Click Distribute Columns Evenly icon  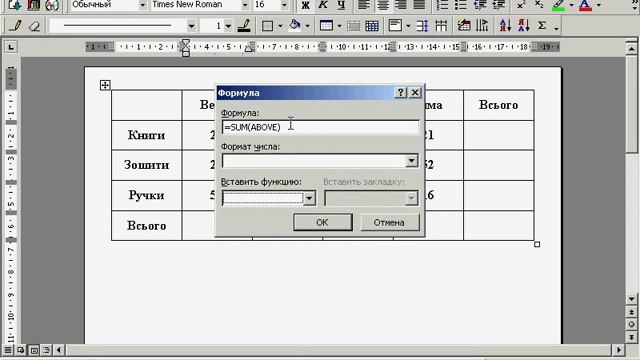point(441,26)
